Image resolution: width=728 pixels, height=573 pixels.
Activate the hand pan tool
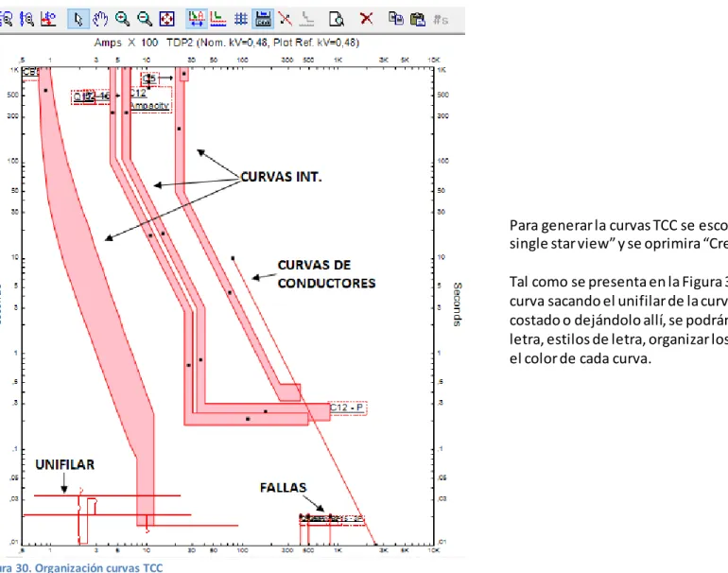coord(100,19)
